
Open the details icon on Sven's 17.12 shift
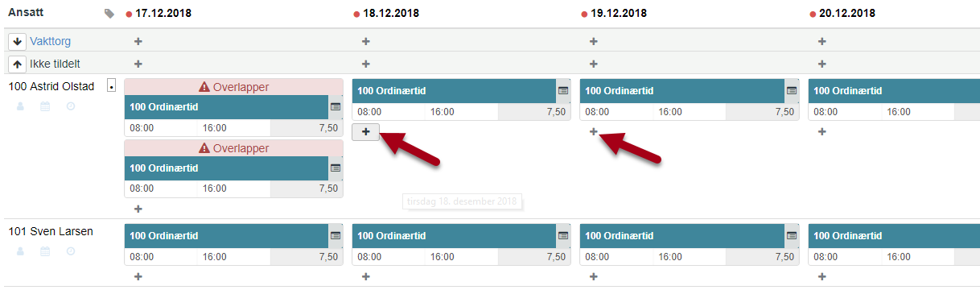tap(336, 236)
